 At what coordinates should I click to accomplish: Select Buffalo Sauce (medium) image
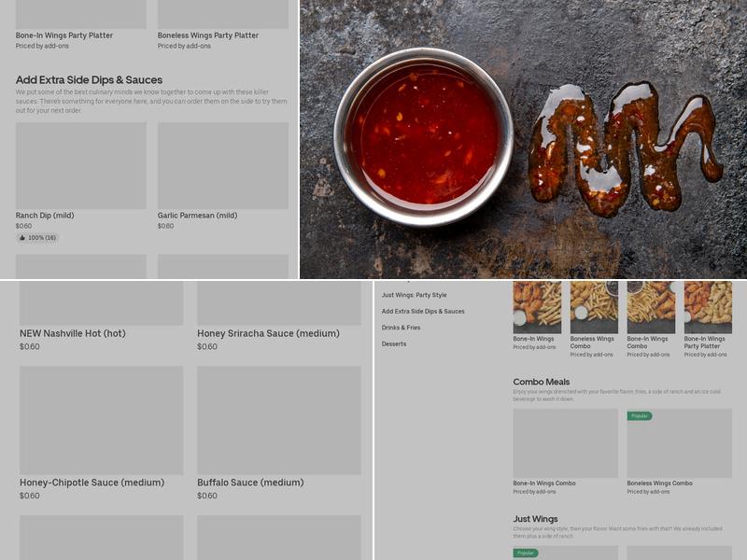(279, 420)
